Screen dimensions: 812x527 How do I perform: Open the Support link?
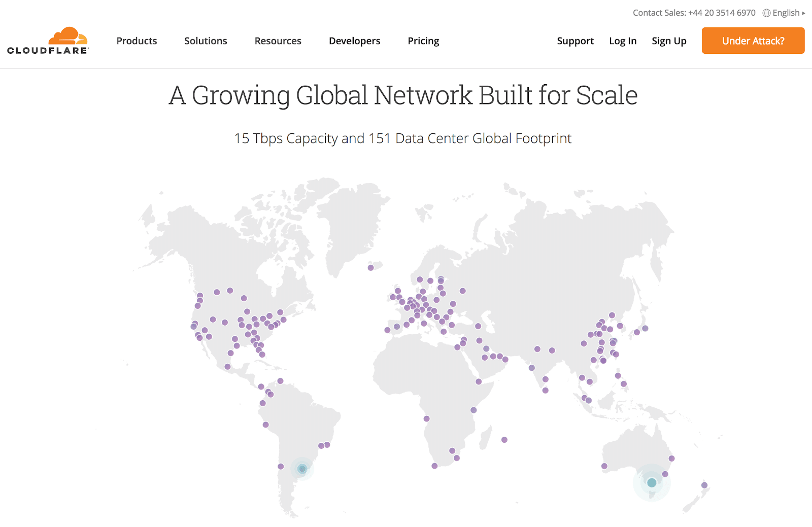[x=576, y=41]
